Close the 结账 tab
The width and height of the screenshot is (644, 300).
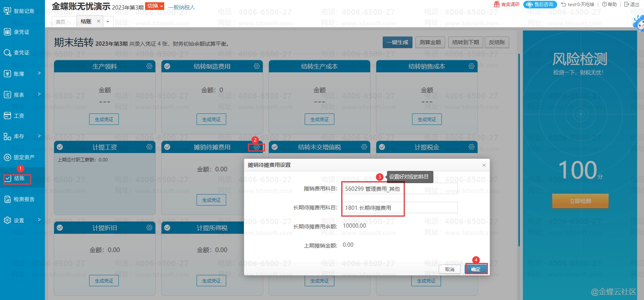tap(99, 21)
